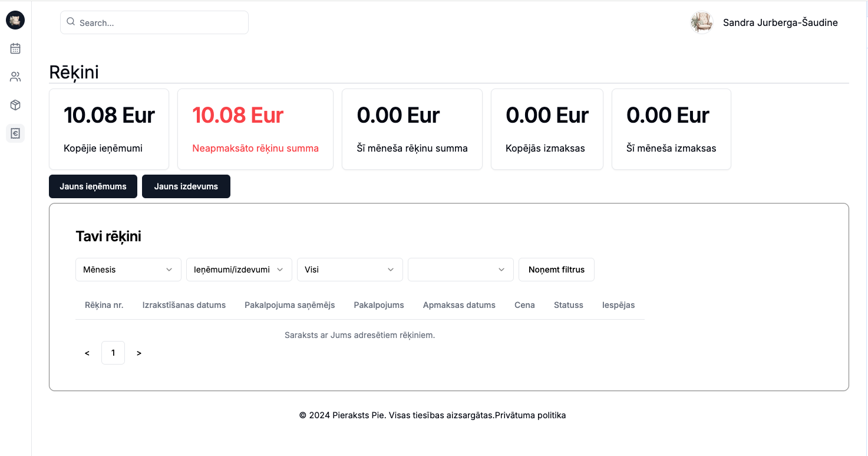This screenshot has width=868, height=456.
Task: Expand the Mēnesis dropdown
Action: point(128,270)
